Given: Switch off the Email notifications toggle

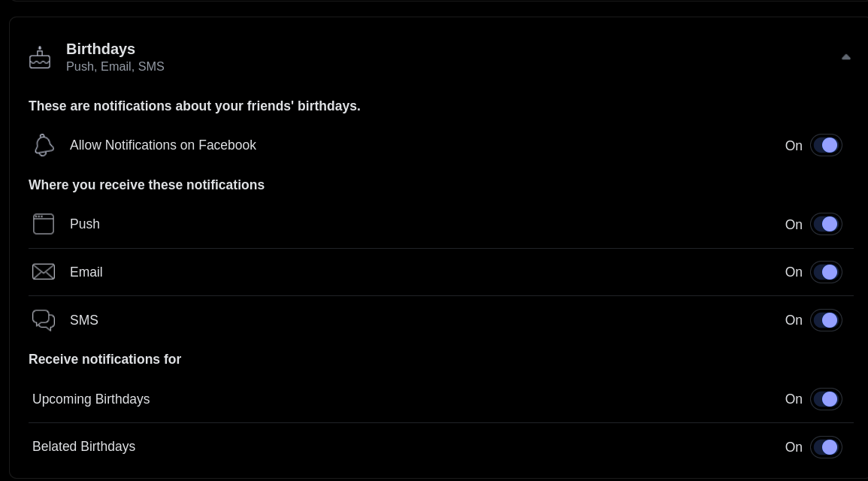Looking at the screenshot, I should [x=826, y=272].
